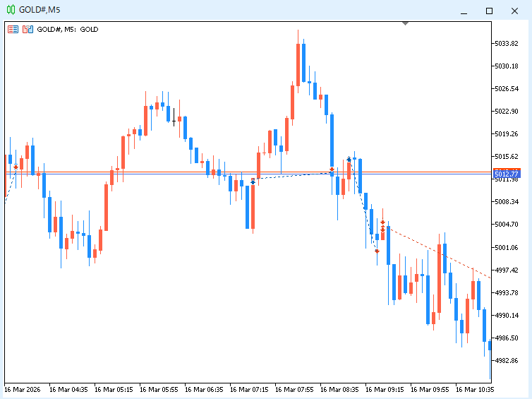This screenshot has width=532, height=399.
Task: Click the 16 Mar 07:55 time label
Action: [294, 389]
